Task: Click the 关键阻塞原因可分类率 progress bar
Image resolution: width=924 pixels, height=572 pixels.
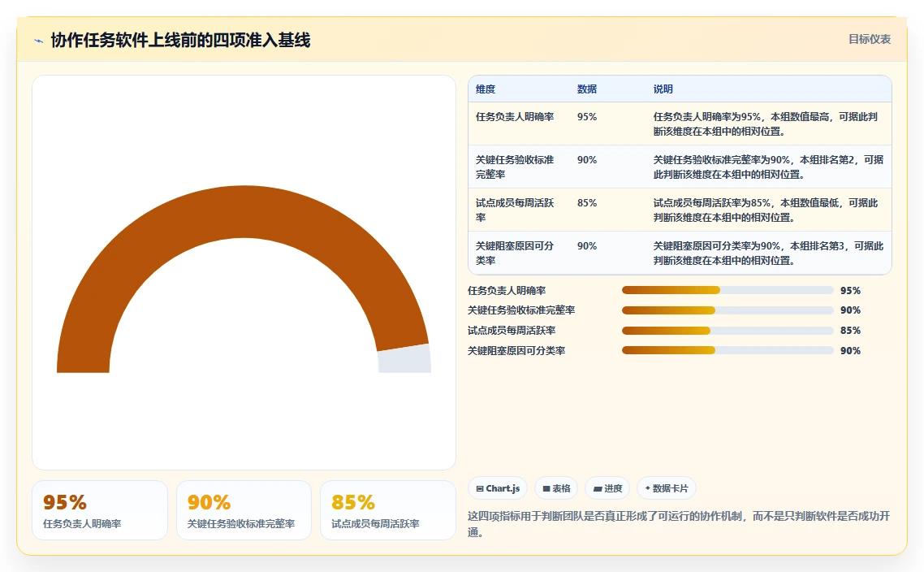Action: (728, 350)
